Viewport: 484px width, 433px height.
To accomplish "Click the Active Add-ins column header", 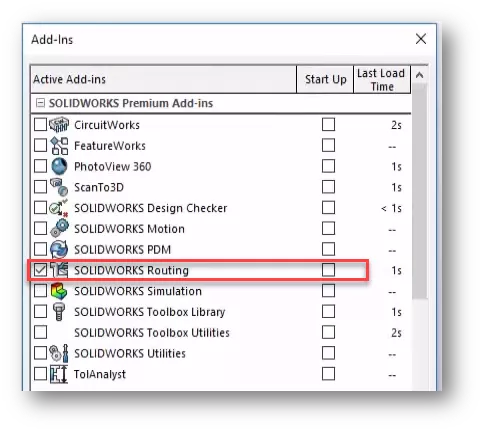I will pyautogui.click(x=163, y=79).
